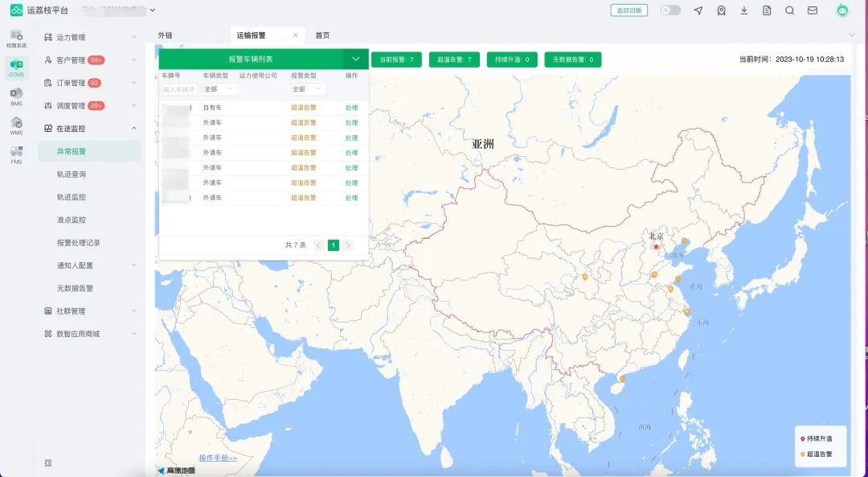Image resolution: width=868 pixels, height=477 pixels.
Task: Click 处理 for the 自有车 row
Action: (351, 108)
